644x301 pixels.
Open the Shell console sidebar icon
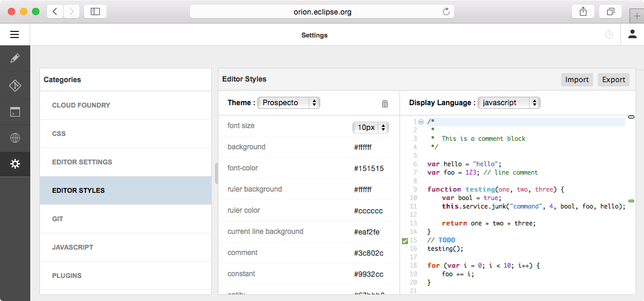coord(15,112)
